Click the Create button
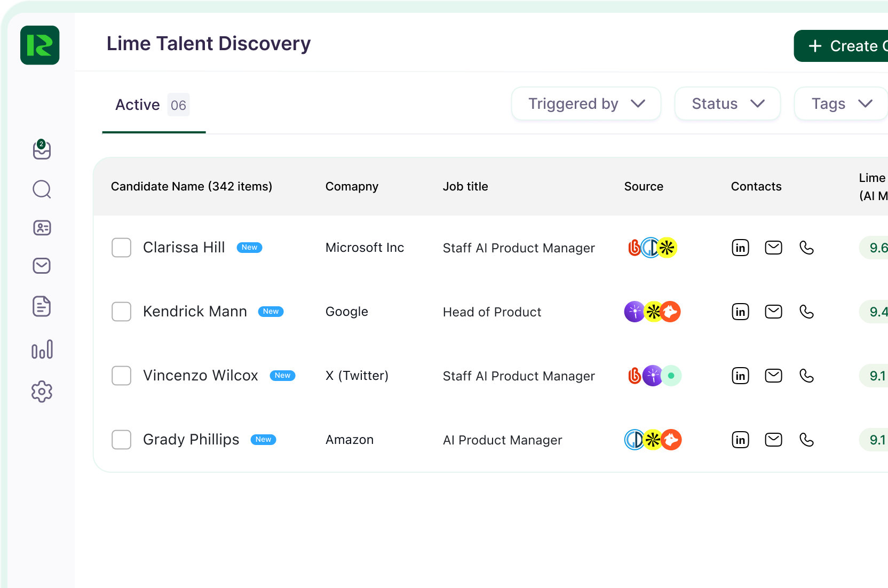 click(x=841, y=46)
